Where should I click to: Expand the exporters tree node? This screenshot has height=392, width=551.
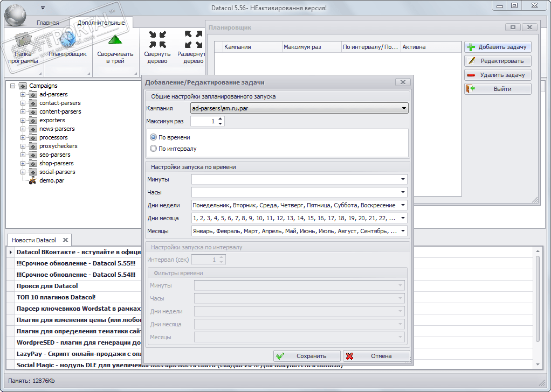[23, 121]
